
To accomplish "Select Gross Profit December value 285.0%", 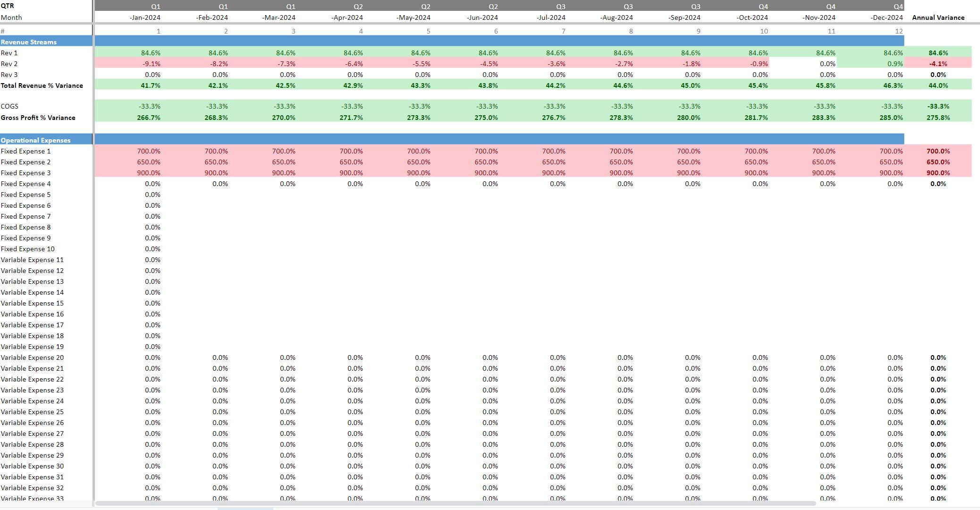I will click(x=891, y=118).
